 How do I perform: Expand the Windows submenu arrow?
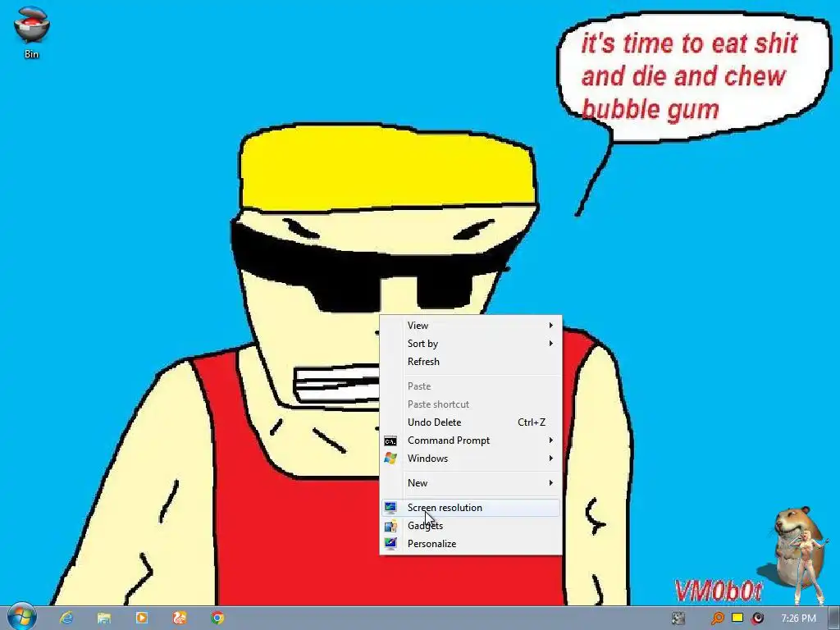point(550,459)
